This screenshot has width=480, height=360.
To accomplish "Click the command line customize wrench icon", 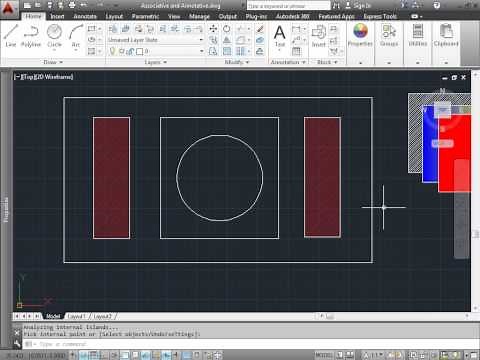I will pos(17,343).
